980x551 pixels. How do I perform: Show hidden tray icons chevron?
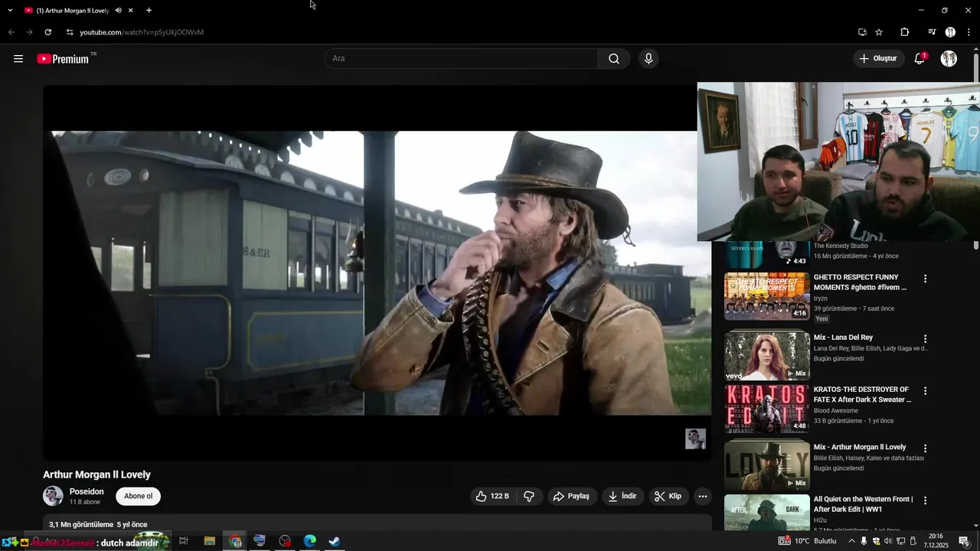(x=851, y=541)
